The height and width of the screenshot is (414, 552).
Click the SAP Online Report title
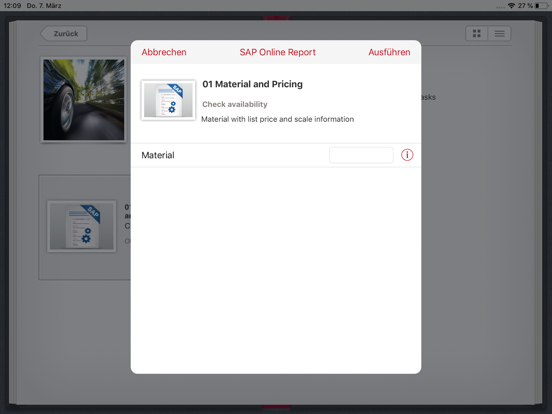click(x=277, y=52)
